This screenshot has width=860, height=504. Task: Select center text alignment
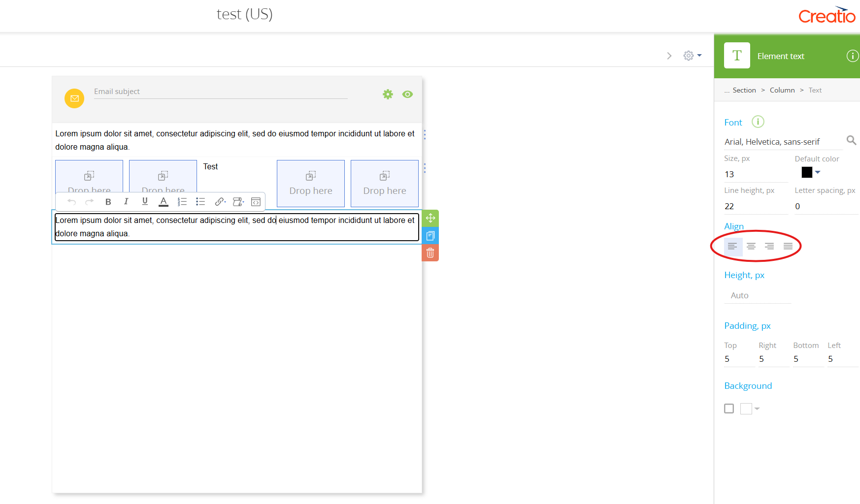(x=751, y=246)
